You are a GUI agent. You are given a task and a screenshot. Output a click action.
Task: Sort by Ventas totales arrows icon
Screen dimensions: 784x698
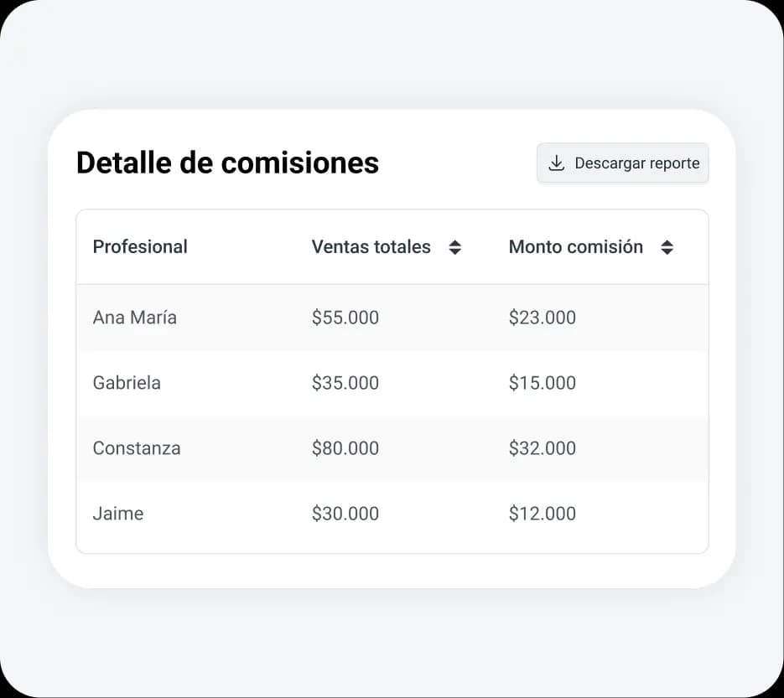point(455,247)
